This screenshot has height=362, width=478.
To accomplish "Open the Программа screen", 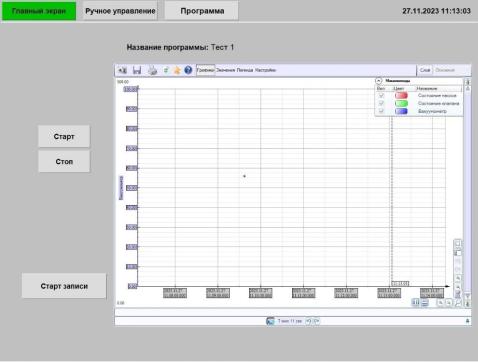I will 202,11.
